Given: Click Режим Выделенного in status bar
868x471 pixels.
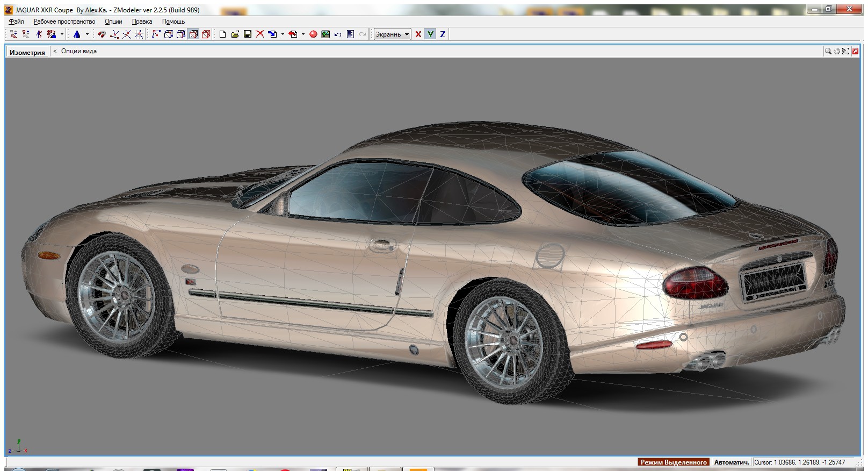Looking at the screenshot, I should 674,462.
